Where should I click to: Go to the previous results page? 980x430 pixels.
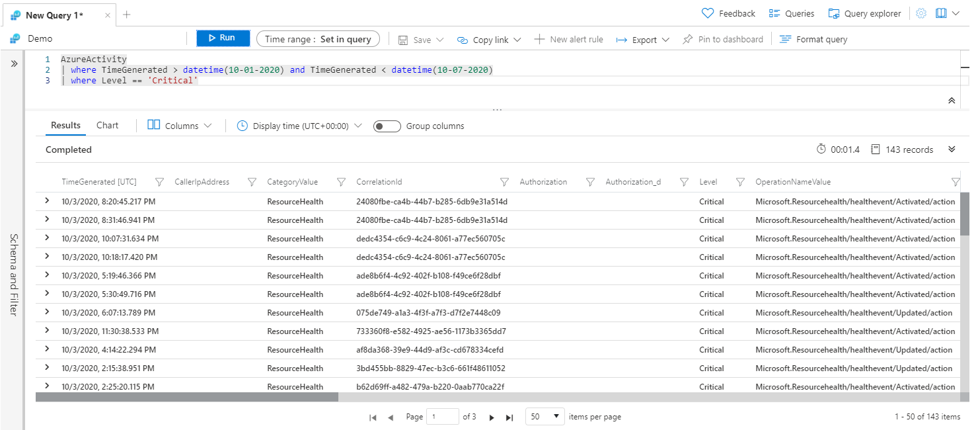[391, 417]
